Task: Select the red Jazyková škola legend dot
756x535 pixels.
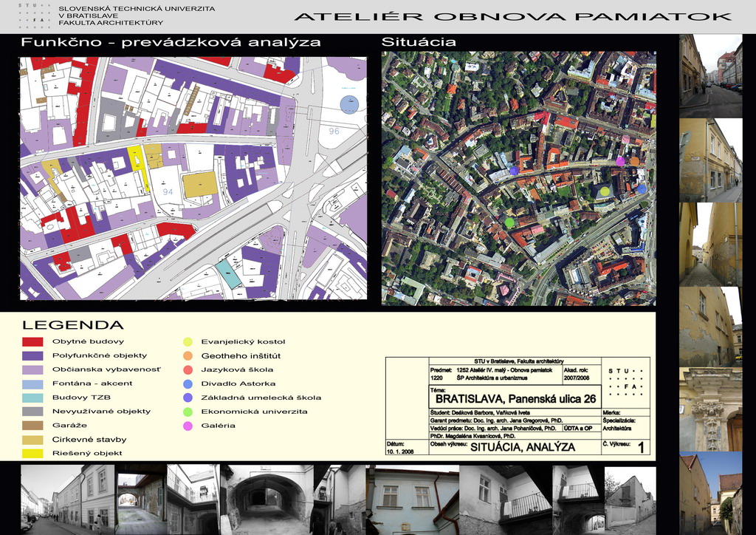Action: pos(188,369)
